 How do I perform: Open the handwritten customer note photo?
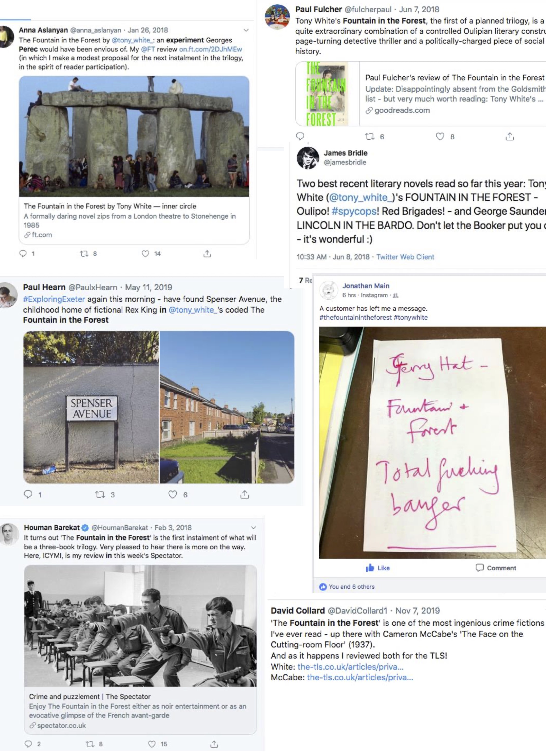click(432, 442)
